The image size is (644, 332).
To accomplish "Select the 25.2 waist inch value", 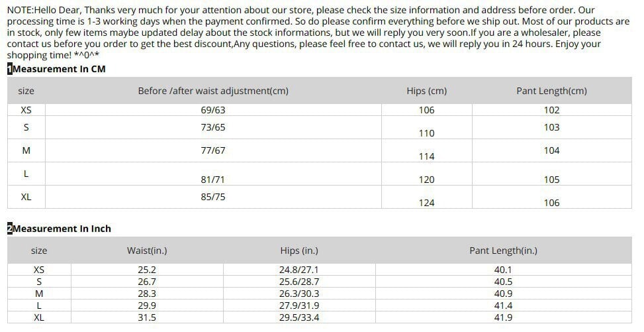I will click(x=147, y=270).
